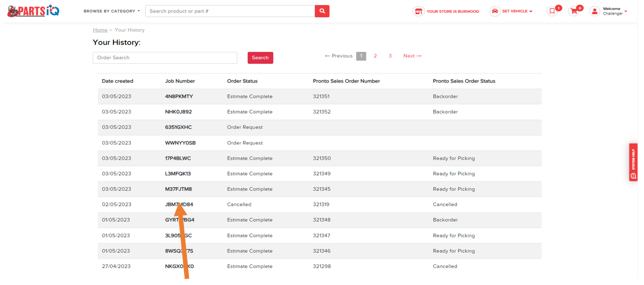
Task: Click the Date created column header
Action: pos(117,81)
